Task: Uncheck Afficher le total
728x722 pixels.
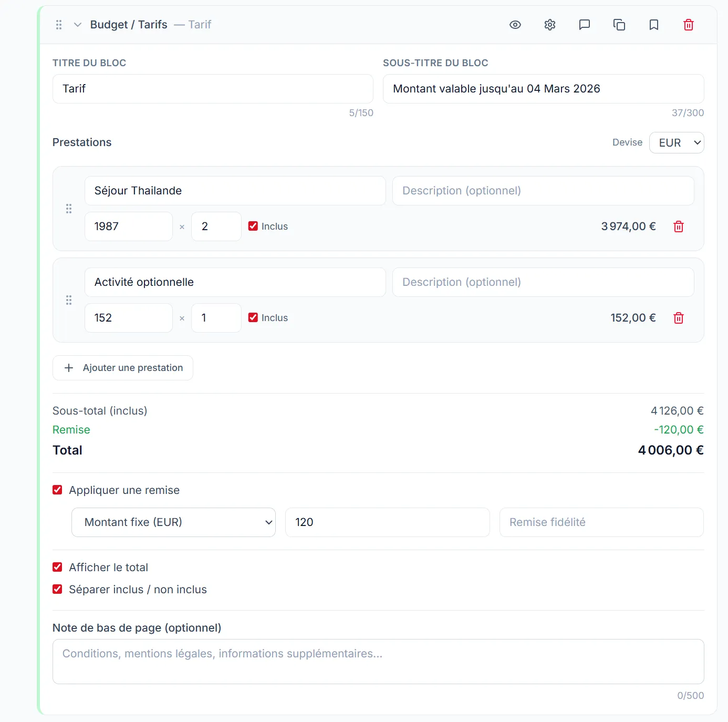Action: (58, 568)
